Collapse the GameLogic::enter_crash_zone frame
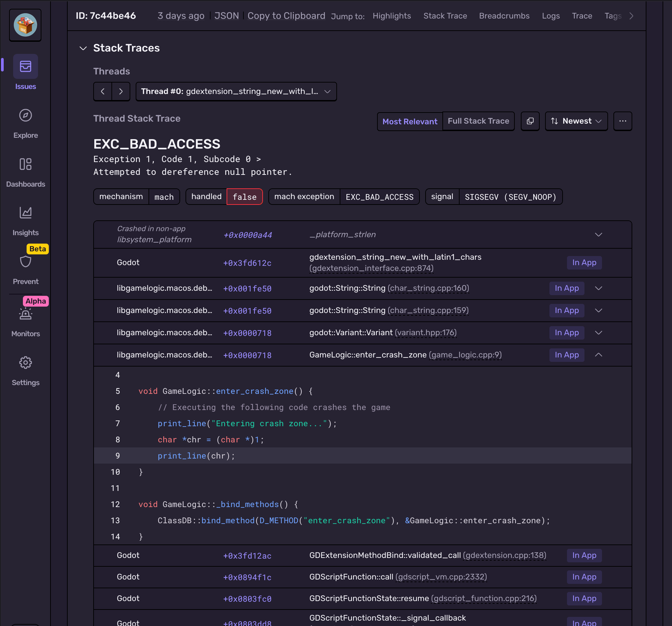Image resolution: width=672 pixels, height=626 pixels. [598, 355]
